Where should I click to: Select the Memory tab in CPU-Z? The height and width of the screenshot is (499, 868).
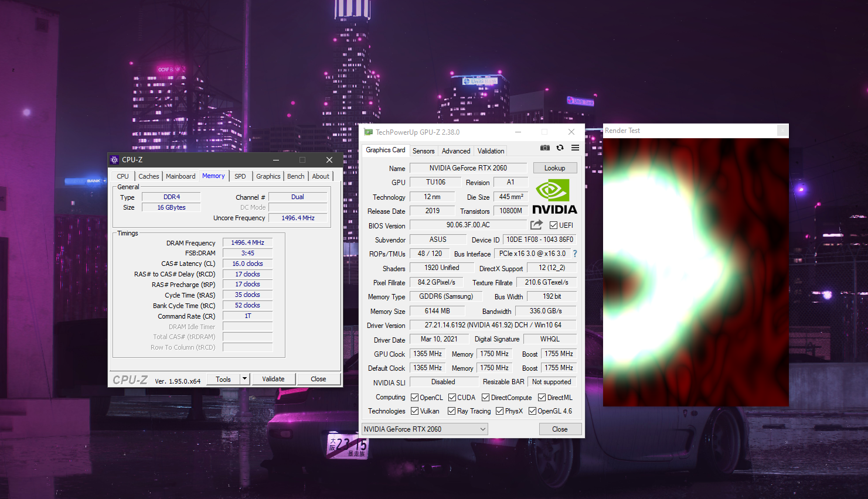213,176
